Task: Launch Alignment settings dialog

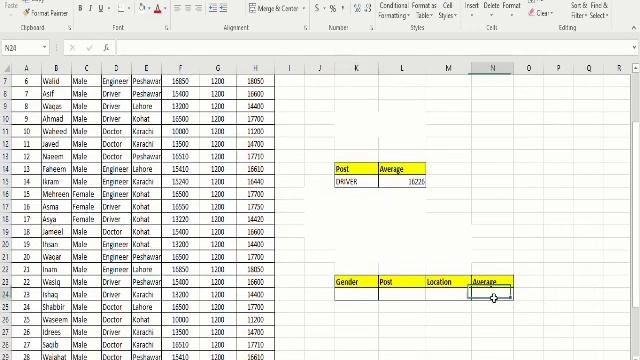Action: coord(306,28)
